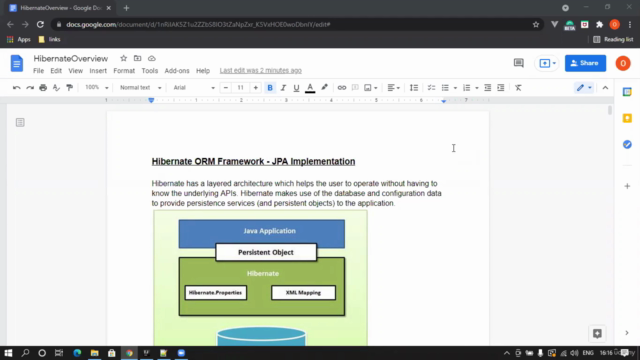Screen dimensions: 640x360
Task: Click the font size field showing 11
Action: coord(240,88)
